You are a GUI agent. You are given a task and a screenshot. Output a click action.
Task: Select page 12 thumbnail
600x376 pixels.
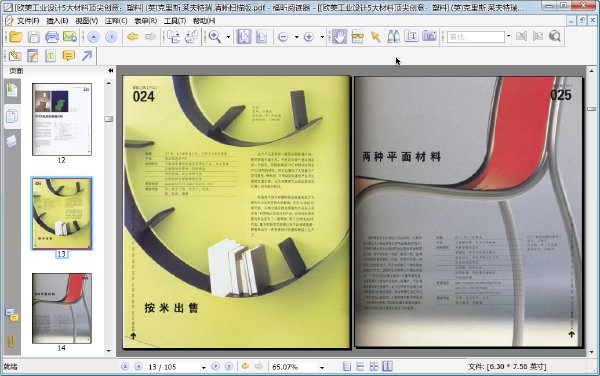(x=62, y=119)
